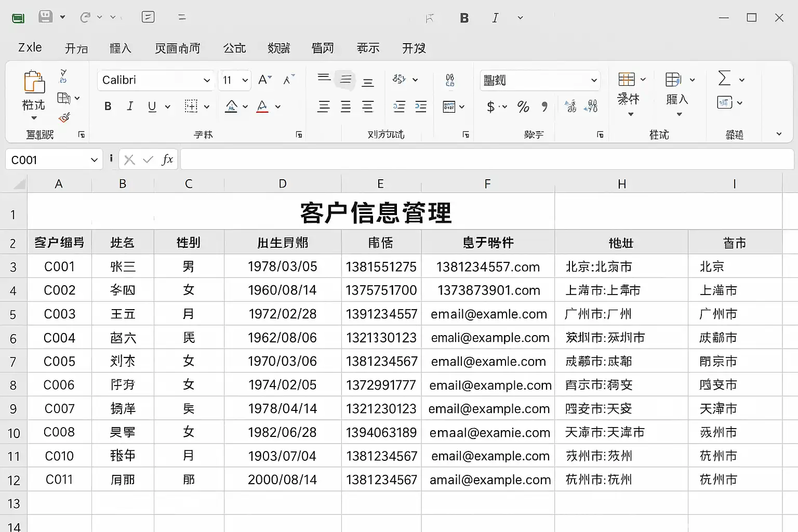
Task: Click the red font color button
Action: pyautogui.click(x=262, y=107)
